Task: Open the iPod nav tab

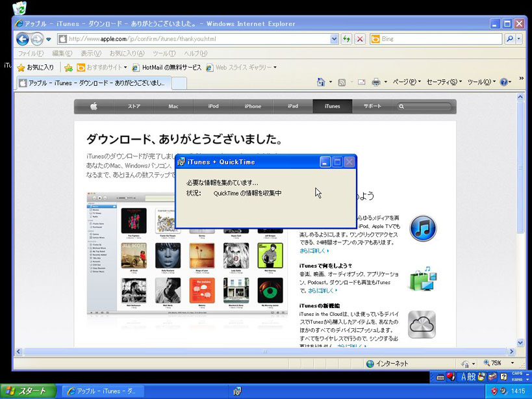Action: point(213,106)
